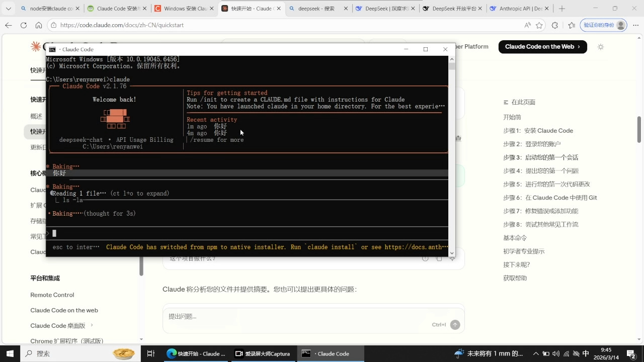Switch to the Edge 快速开始 taskbar window
The width and height of the screenshot is (644, 362).
(x=197, y=353)
